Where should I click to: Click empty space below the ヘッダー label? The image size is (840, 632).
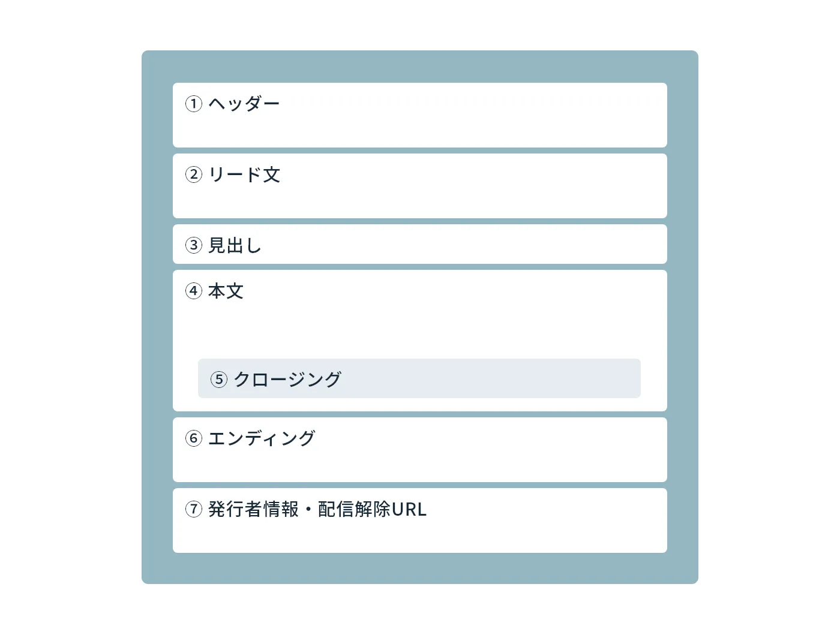coord(420,131)
